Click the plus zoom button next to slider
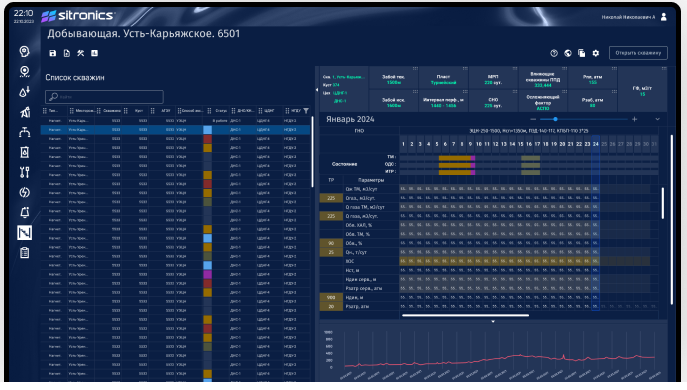 tap(634, 119)
